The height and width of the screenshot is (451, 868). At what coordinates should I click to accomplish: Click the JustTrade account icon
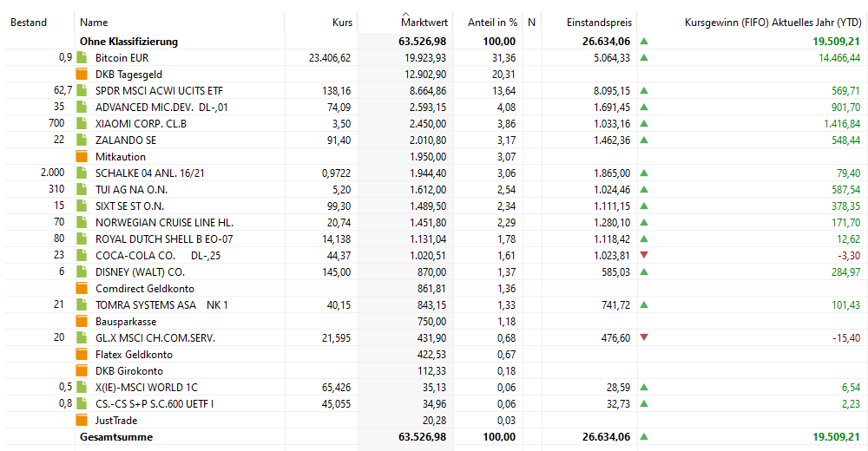pos(82,420)
